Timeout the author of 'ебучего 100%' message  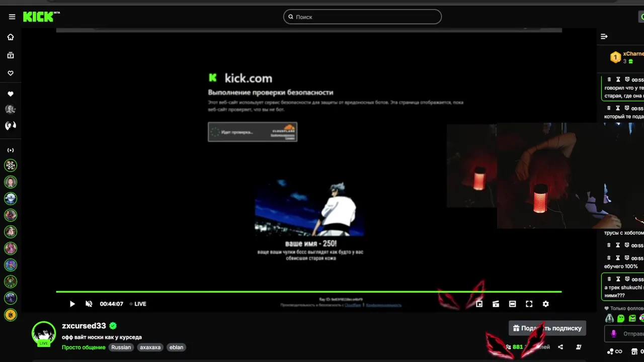618,258
